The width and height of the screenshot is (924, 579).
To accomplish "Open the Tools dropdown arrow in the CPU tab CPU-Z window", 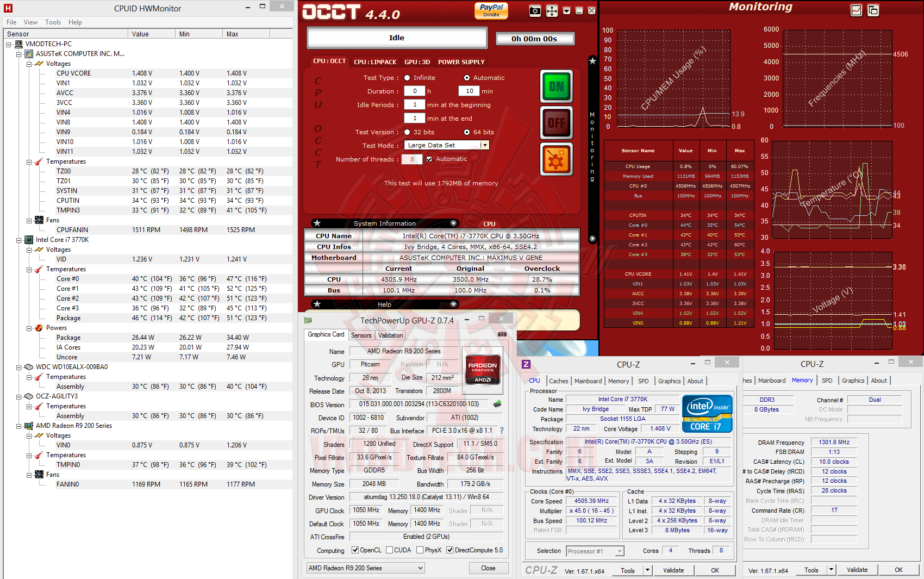I will pyautogui.click(x=647, y=570).
